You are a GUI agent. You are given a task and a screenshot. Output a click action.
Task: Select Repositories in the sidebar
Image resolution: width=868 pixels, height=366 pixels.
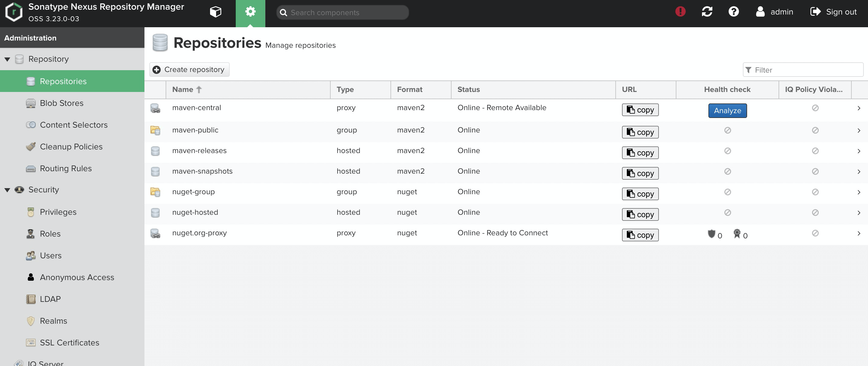tap(72, 81)
